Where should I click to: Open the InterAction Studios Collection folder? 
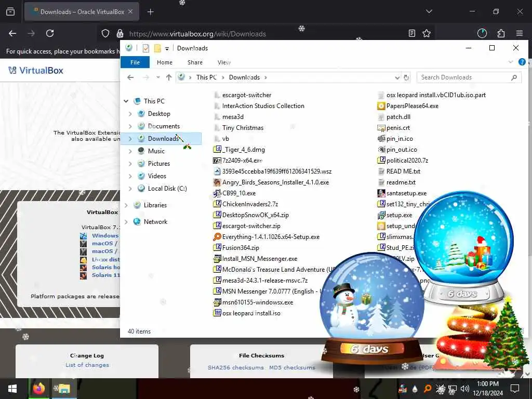[x=259, y=106]
